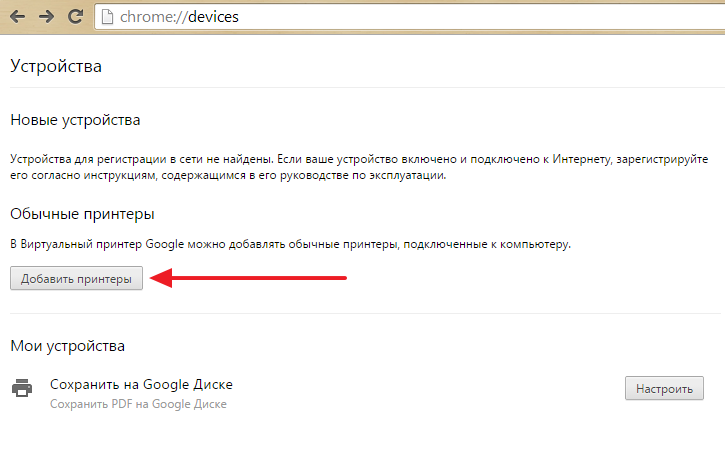Screen dimensions: 725x475
Task: Click the chrome:// prefix in the URL
Action: [154, 17]
